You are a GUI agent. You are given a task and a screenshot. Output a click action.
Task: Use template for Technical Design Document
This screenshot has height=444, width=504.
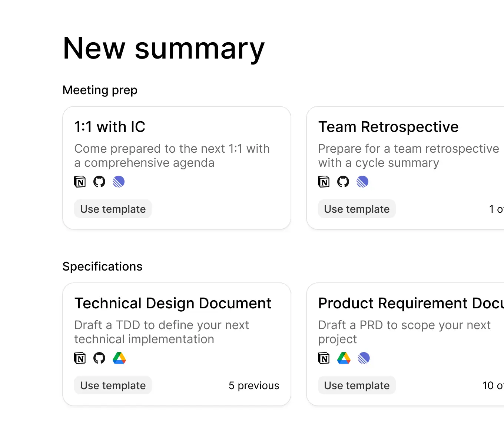pyautogui.click(x=113, y=385)
